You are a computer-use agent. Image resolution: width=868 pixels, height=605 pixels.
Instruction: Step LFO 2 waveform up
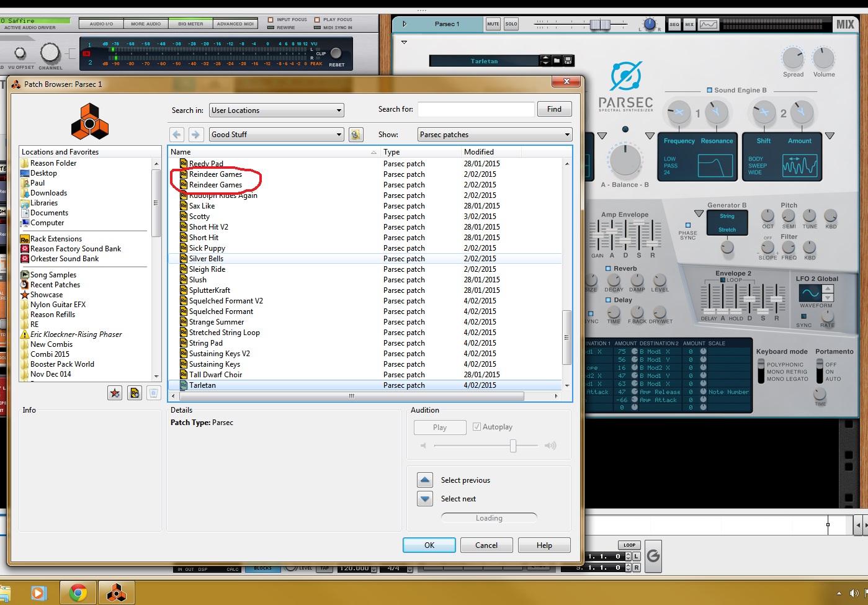[x=828, y=289]
